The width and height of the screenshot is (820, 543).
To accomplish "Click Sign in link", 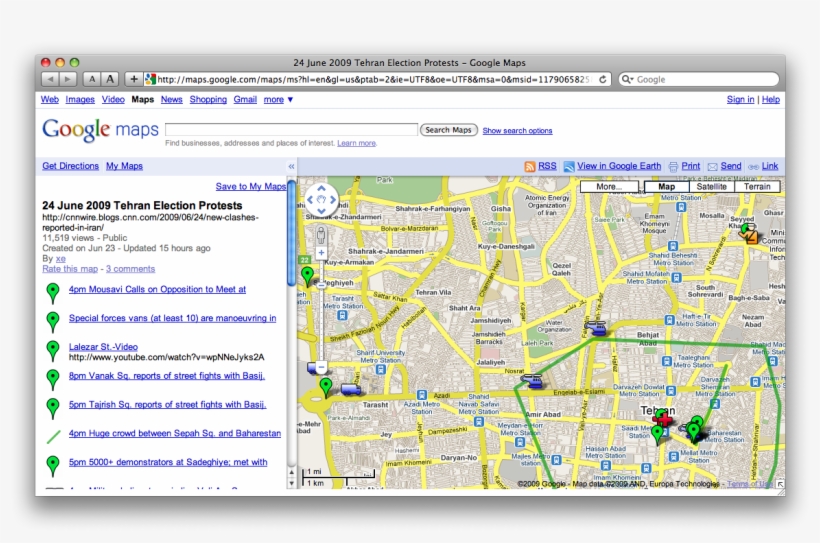I will pyautogui.click(x=740, y=99).
